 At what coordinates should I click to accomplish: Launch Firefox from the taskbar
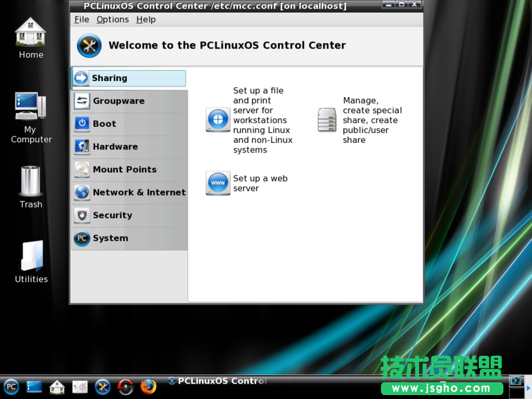[148, 386]
